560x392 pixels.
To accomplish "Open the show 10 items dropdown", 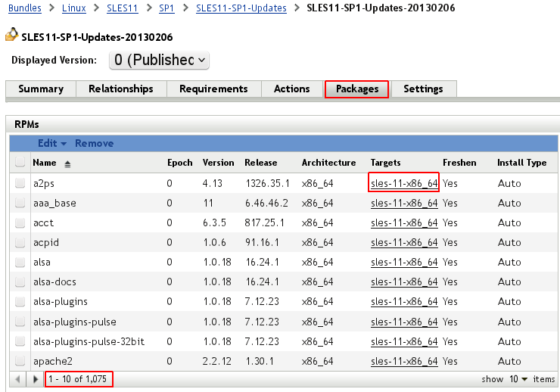I will pos(518,379).
